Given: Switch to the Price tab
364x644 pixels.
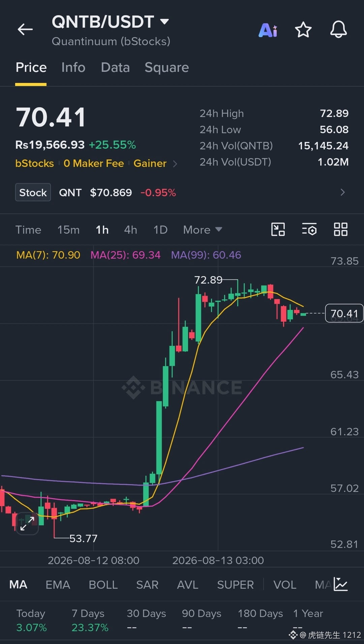Looking at the screenshot, I should [x=31, y=68].
